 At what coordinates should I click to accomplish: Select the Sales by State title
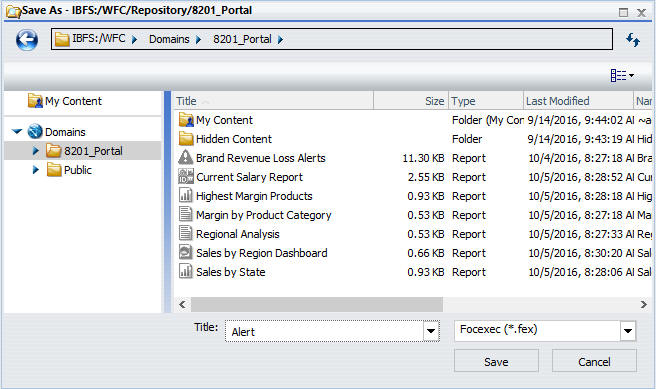coord(231,272)
